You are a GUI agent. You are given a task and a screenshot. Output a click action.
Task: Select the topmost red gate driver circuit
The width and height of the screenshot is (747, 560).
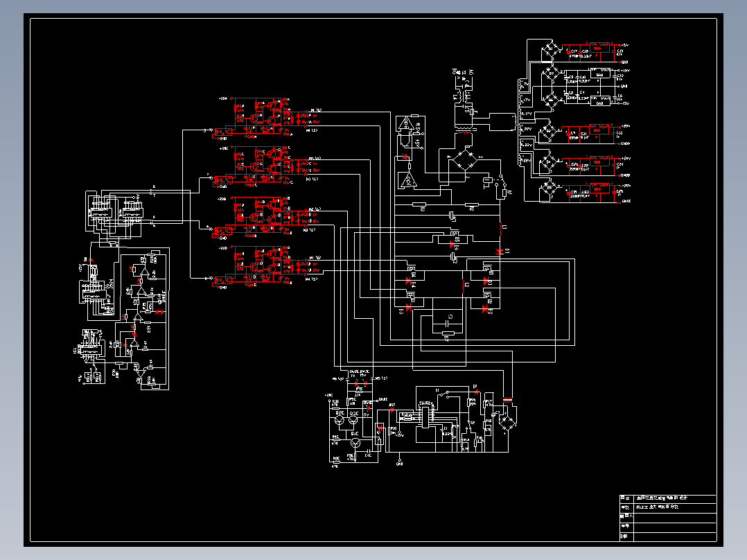pyautogui.click(x=267, y=117)
